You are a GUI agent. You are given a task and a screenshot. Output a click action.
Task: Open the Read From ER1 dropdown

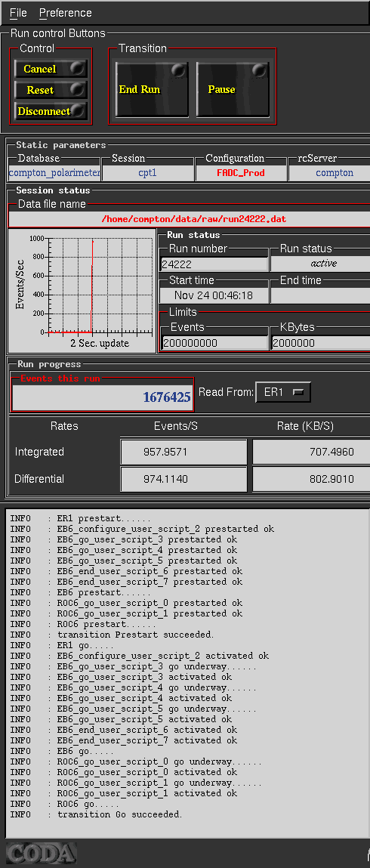tap(283, 392)
